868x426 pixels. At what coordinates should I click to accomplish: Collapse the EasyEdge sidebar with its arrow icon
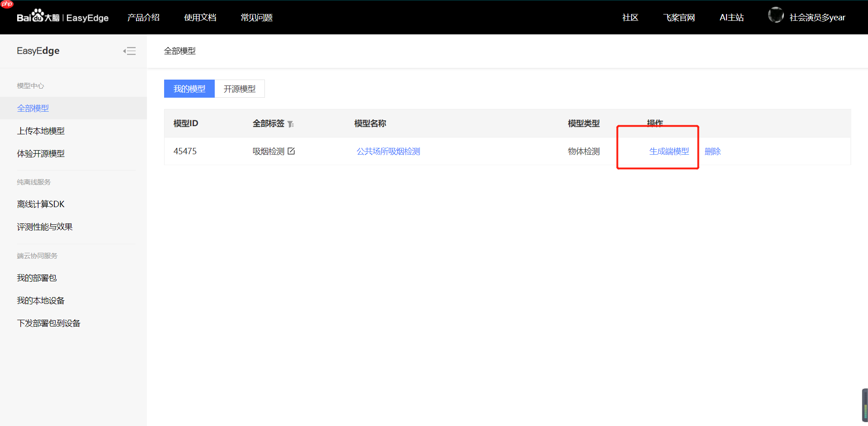(x=130, y=51)
